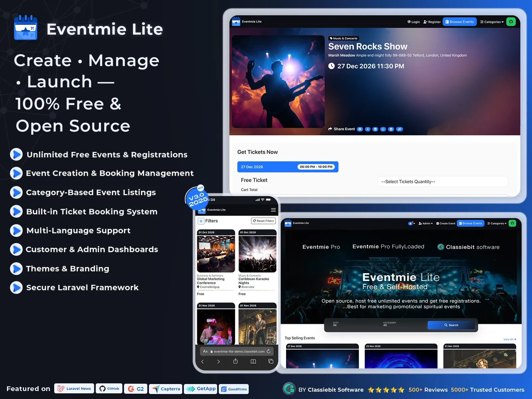Viewport: 532px width, 399px height.
Task: Click the Seven Rocks Show poster image
Action: tap(278, 81)
